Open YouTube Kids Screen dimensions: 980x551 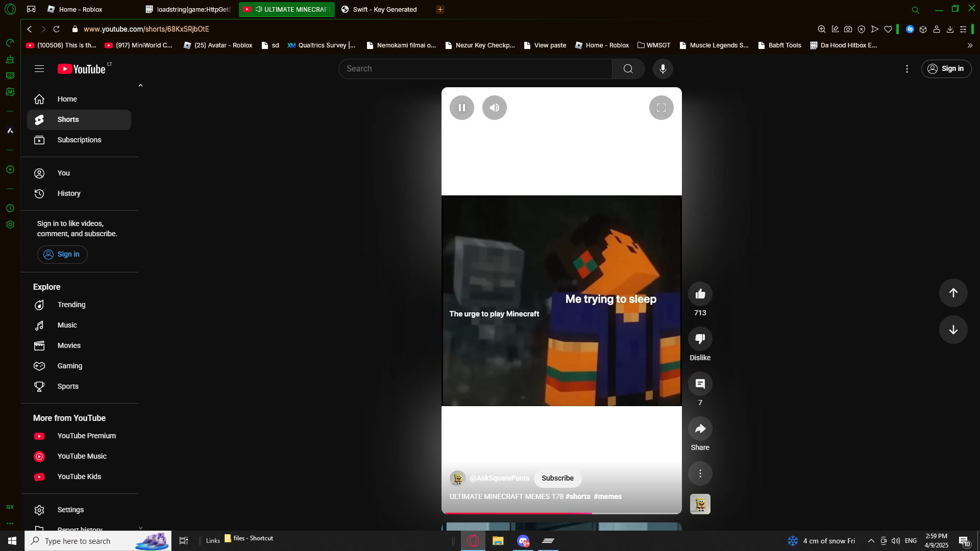pos(79,477)
